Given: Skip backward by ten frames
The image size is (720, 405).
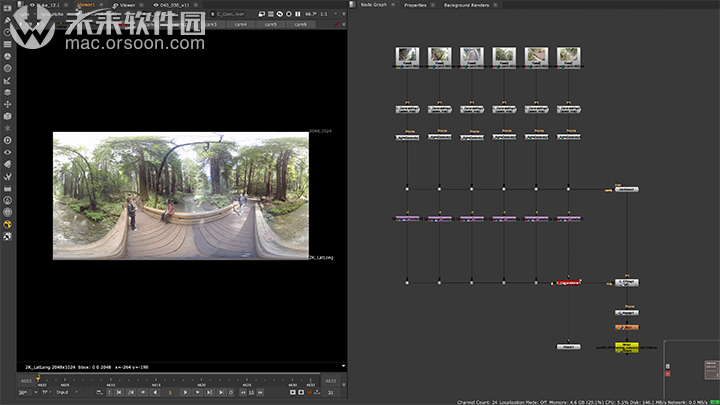Looking at the screenshot, I should (x=242, y=393).
